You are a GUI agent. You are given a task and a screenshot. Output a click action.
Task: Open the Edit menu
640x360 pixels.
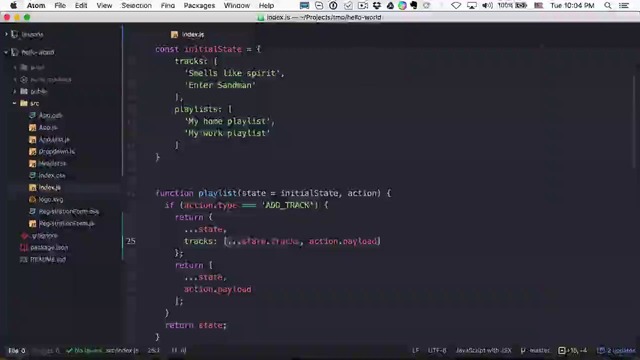[81, 5]
